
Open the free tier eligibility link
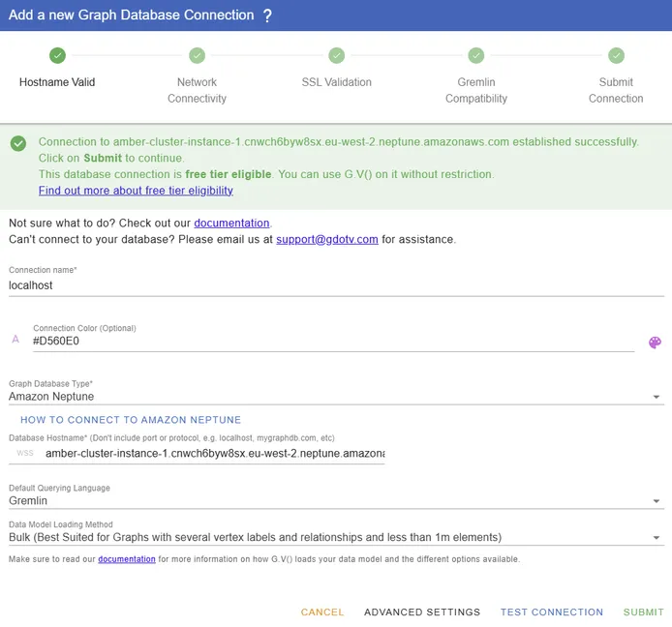(x=136, y=191)
